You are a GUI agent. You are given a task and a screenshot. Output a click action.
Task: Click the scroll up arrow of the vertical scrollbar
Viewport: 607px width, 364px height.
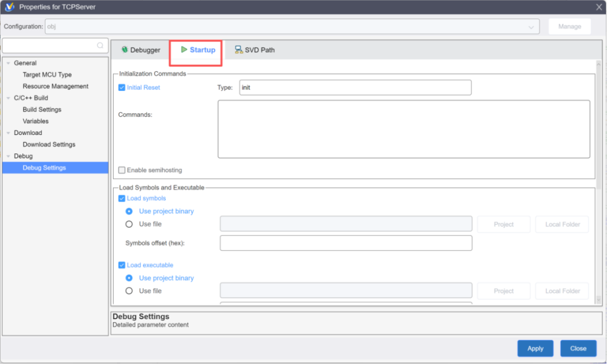(599, 64)
